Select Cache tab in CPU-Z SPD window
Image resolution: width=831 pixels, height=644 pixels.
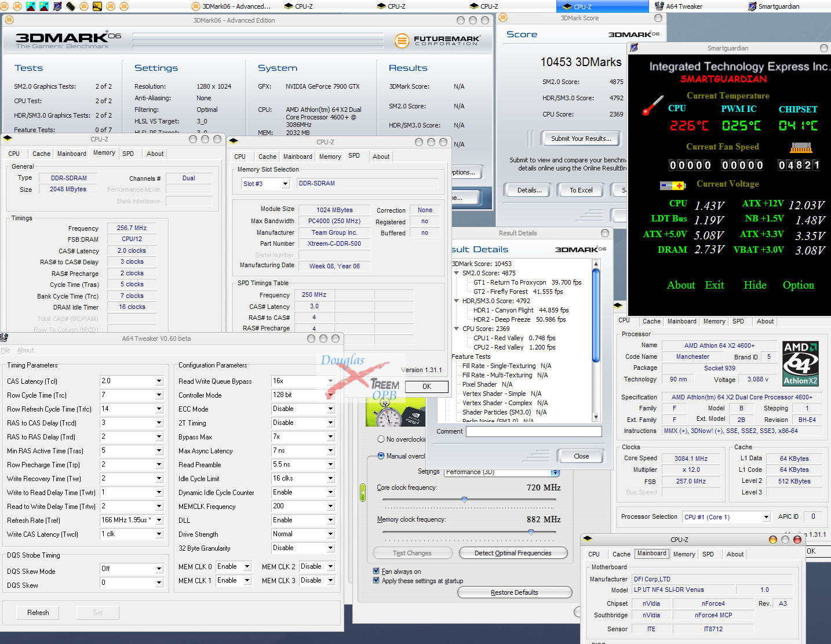click(x=267, y=157)
